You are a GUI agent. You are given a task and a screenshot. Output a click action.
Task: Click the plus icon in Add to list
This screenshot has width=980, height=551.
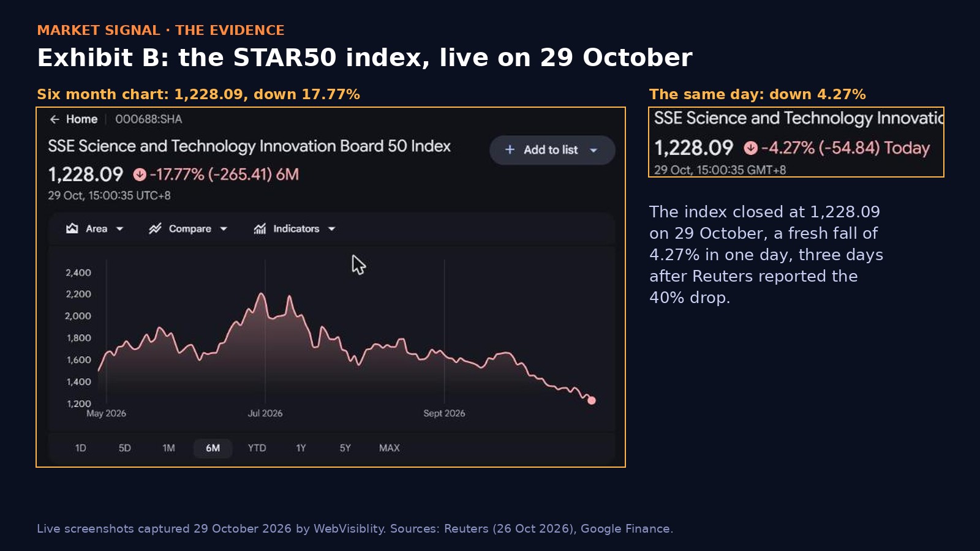coord(510,149)
